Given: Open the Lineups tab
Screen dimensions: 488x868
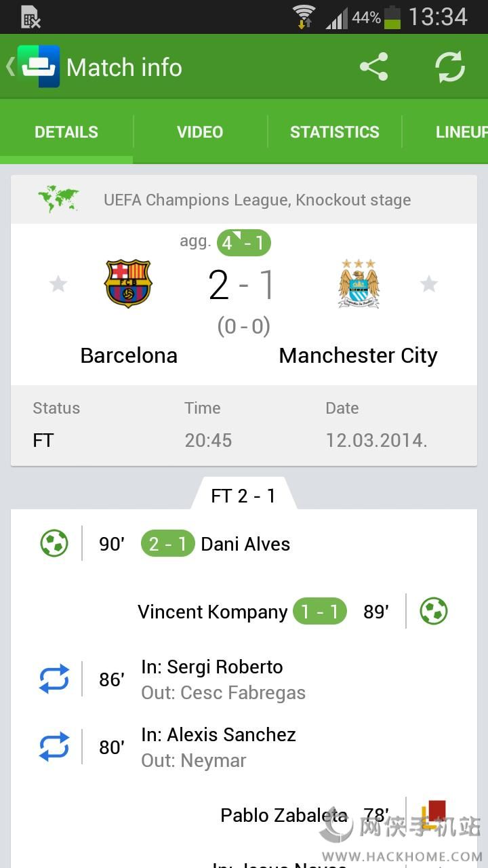Looking at the screenshot, I should click(461, 132).
